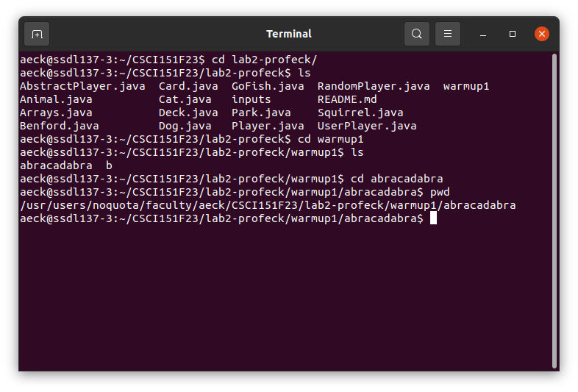Click the GoFish.java filename
Image resolution: width=578 pixels, height=392 pixels.
pyautogui.click(x=268, y=86)
